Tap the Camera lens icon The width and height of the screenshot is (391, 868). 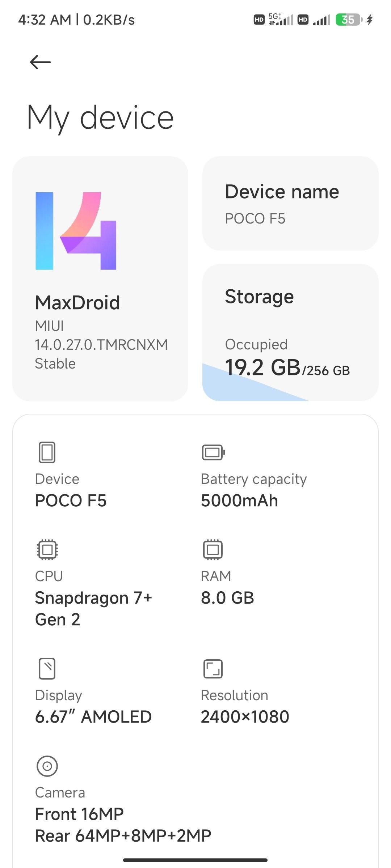pos(47,766)
